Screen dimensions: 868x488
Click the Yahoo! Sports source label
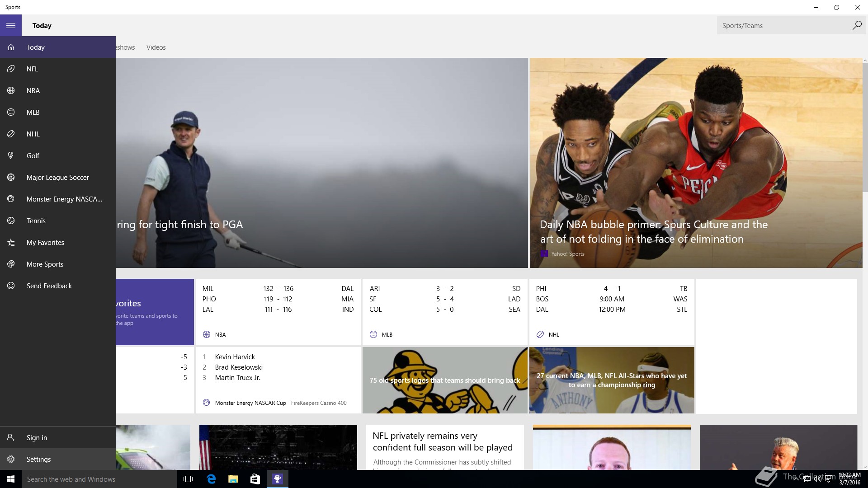pyautogui.click(x=568, y=254)
